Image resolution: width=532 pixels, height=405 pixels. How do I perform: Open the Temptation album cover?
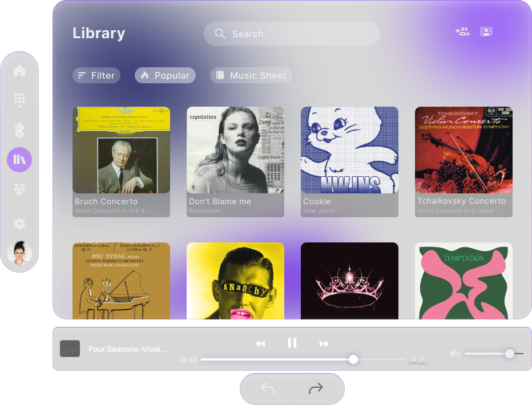click(464, 281)
